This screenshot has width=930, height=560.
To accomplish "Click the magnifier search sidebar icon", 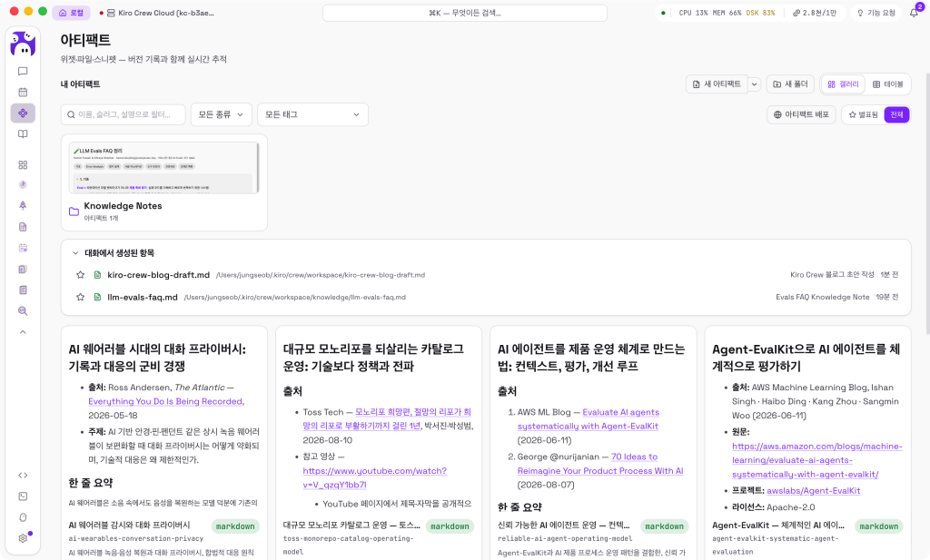I will [x=23, y=311].
